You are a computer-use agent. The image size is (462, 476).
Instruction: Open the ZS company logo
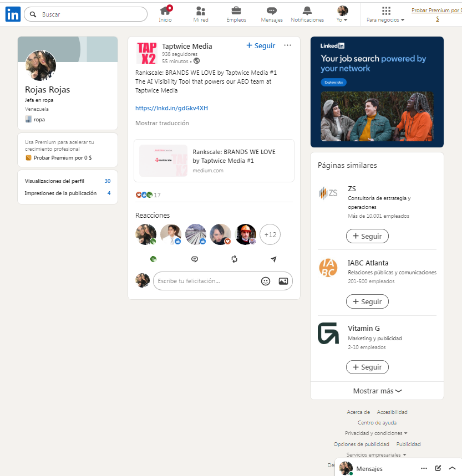328,193
